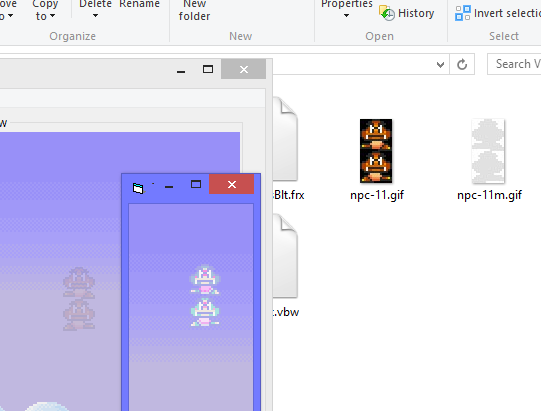This screenshot has width=541, height=411.
Task: Select the .vbw file icon
Action: [x=285, y=256]
